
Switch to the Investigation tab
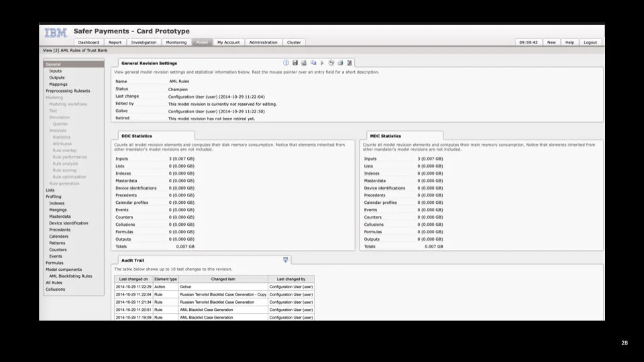144,42
